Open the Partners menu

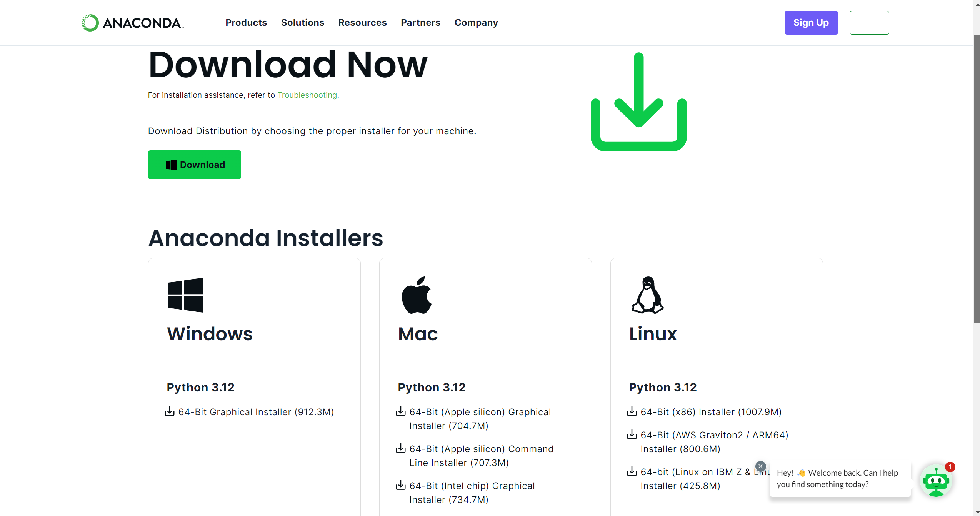(420, 23)
